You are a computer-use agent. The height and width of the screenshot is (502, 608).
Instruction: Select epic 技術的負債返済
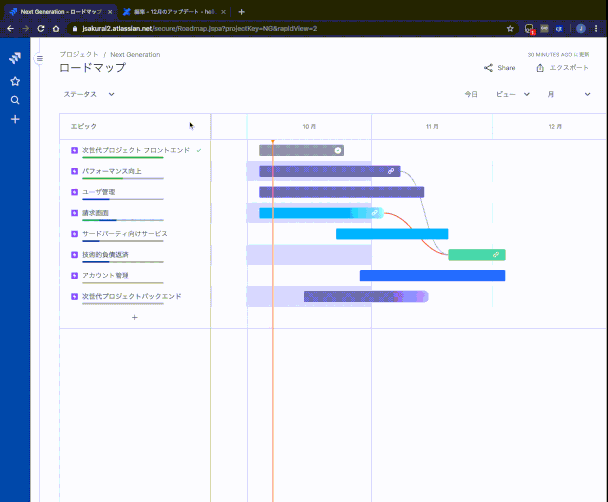pyautogui.click(x=105, y=255)
